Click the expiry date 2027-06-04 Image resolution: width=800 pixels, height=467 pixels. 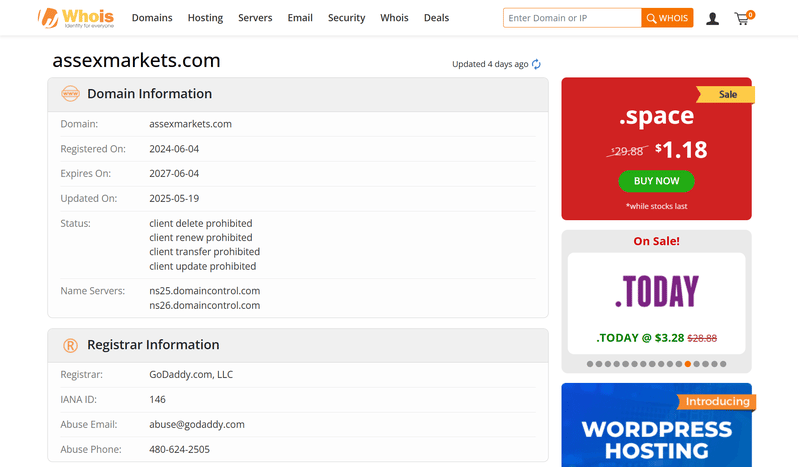[x=174, y=174]
